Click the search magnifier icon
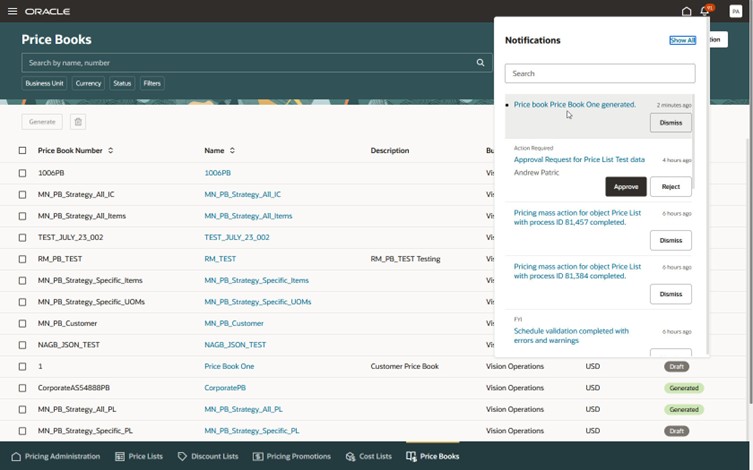 pyautogui.click(x=480, y=62)
